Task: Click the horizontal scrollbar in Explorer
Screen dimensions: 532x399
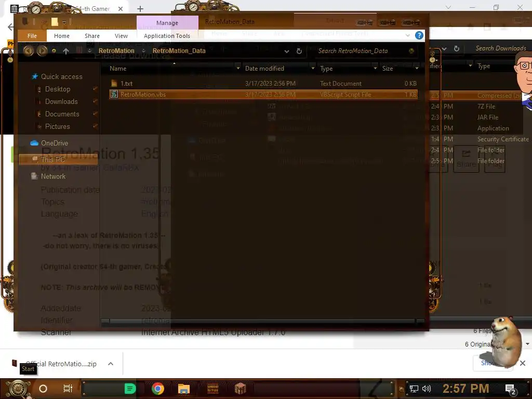Action: point(262,321)
